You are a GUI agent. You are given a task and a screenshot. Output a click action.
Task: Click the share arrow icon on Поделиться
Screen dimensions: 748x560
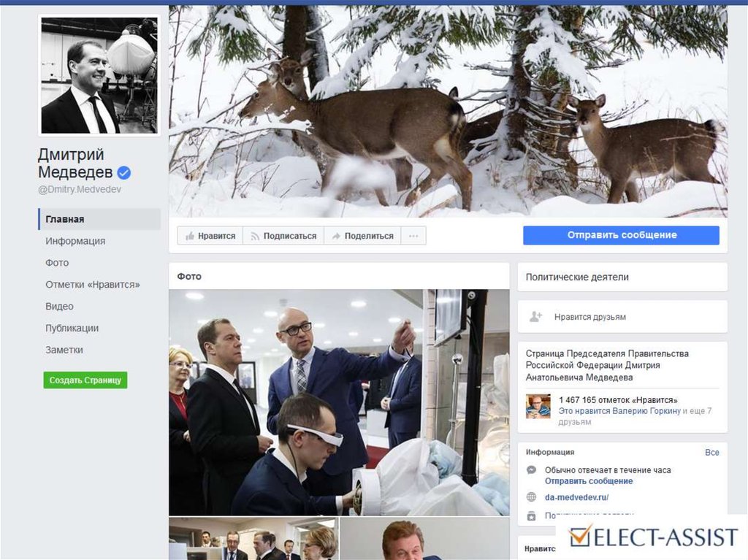(336, 236)
